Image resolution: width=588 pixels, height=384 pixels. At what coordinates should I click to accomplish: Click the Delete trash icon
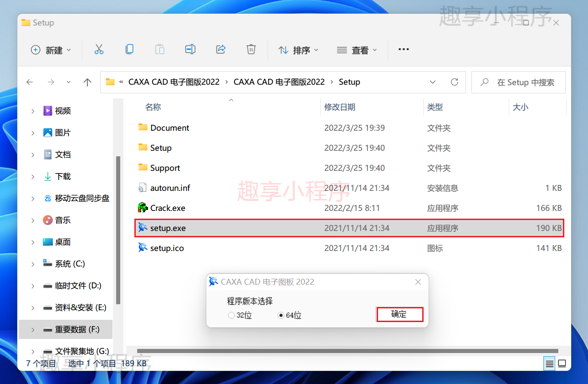(251, 50)
